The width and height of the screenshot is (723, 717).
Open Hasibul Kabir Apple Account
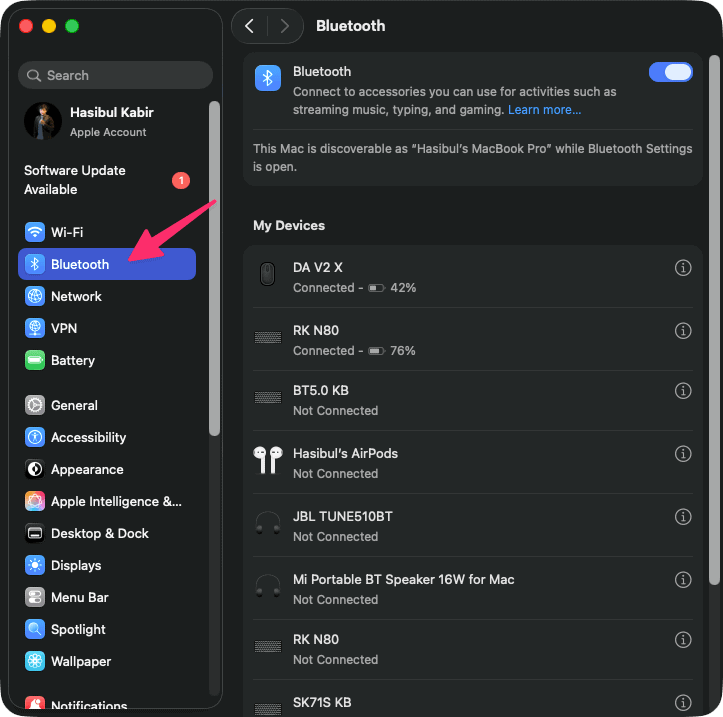click(x=107, y=121)
